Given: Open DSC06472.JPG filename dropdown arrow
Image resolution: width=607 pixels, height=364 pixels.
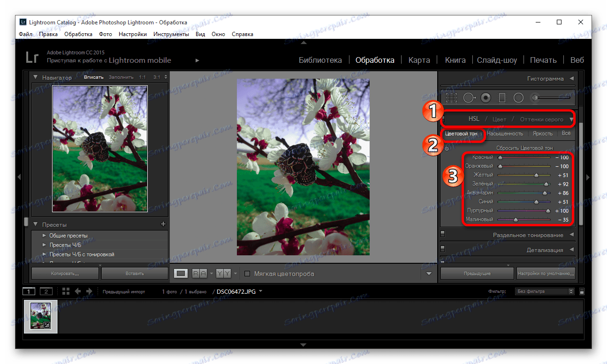Looking at the screenshot, I should click(x=260, y=291).
